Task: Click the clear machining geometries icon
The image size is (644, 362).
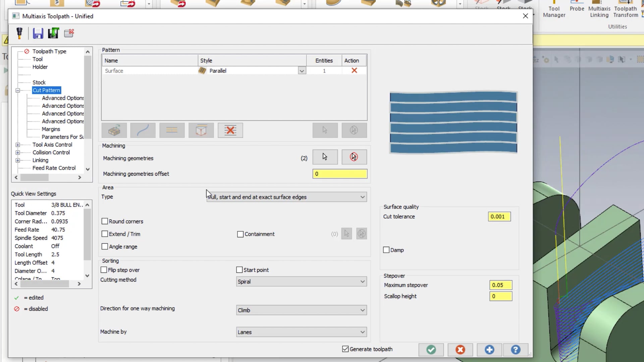Action: 354,157
